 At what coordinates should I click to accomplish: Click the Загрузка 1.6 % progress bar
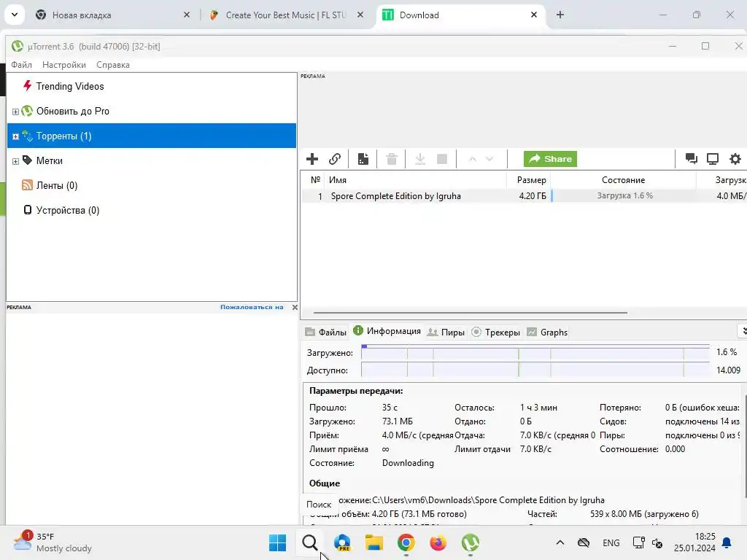click(623, 195)
